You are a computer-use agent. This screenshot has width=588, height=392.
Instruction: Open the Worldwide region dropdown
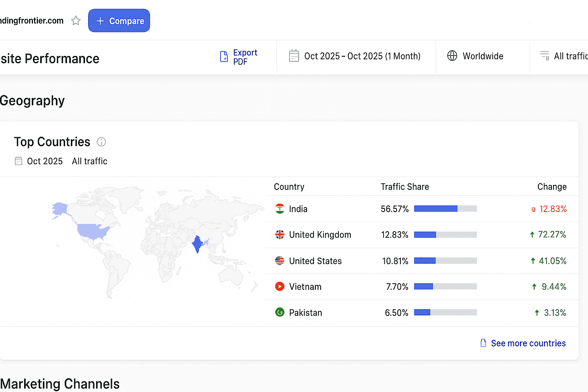tap(475, 56)
